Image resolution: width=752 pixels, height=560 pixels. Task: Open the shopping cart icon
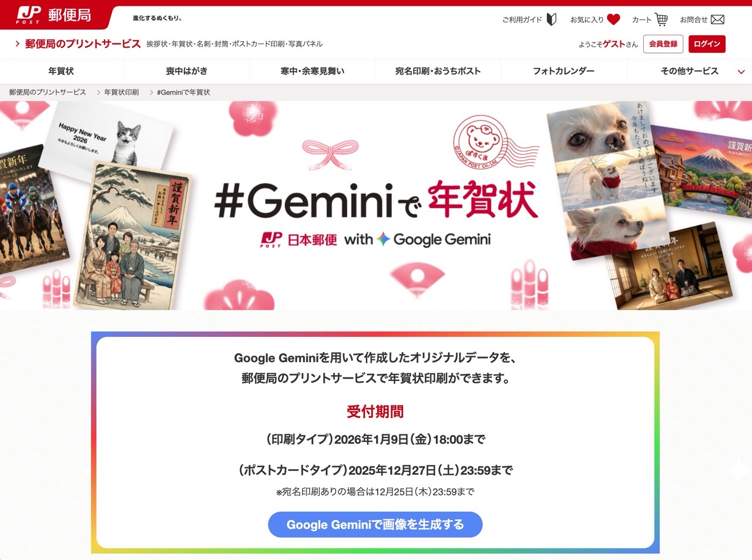pyautogui.click(x=662, y=19)
